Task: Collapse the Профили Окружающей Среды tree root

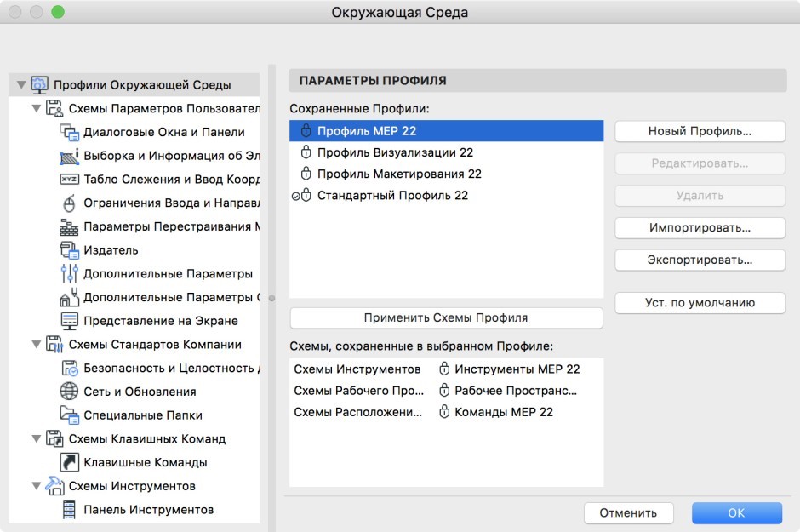Action: (x=21, y=85)
